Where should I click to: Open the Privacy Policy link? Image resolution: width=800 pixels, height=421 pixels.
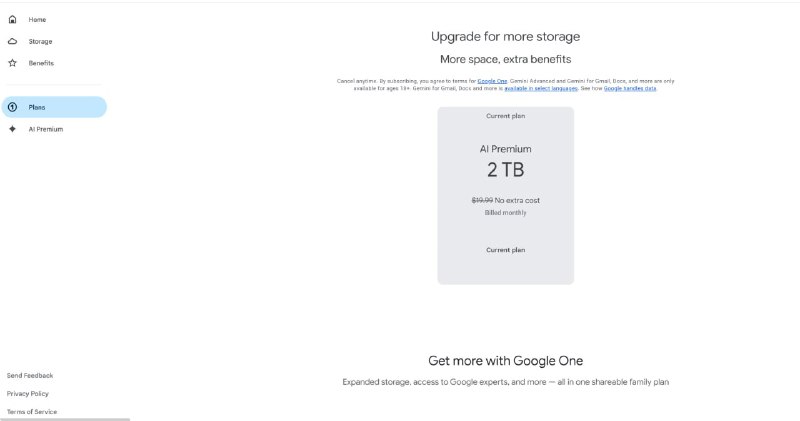28,393
